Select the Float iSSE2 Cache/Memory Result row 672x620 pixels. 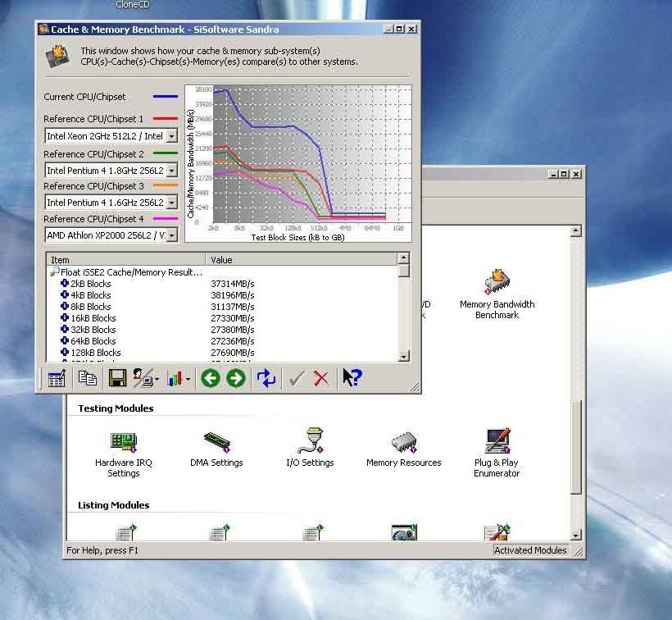[x=127, y=272]
